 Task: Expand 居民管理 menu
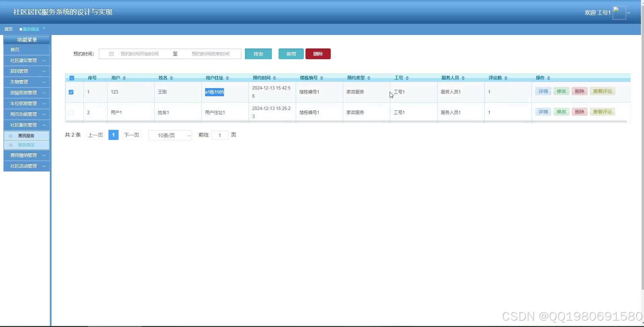27,71
